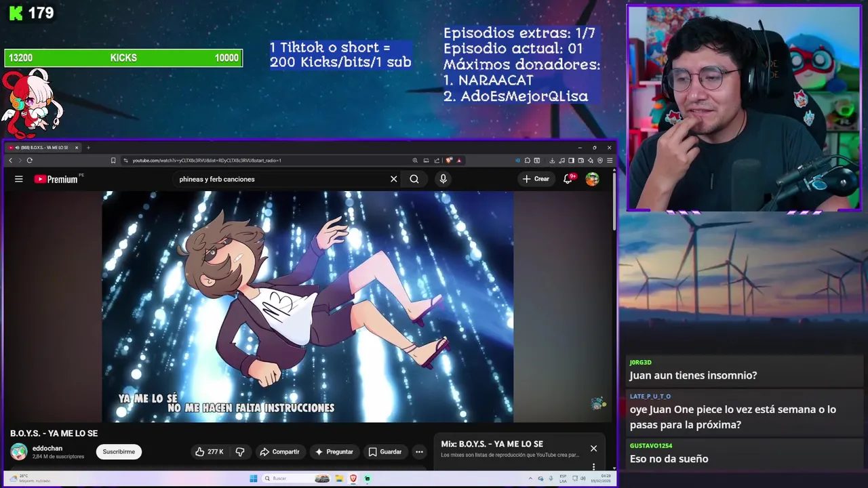Image resolution: width=868 pixels, height=488 pixels.
Task: Open Leo AI sparkle icon in toolbar
Action: tap(591, 161)
